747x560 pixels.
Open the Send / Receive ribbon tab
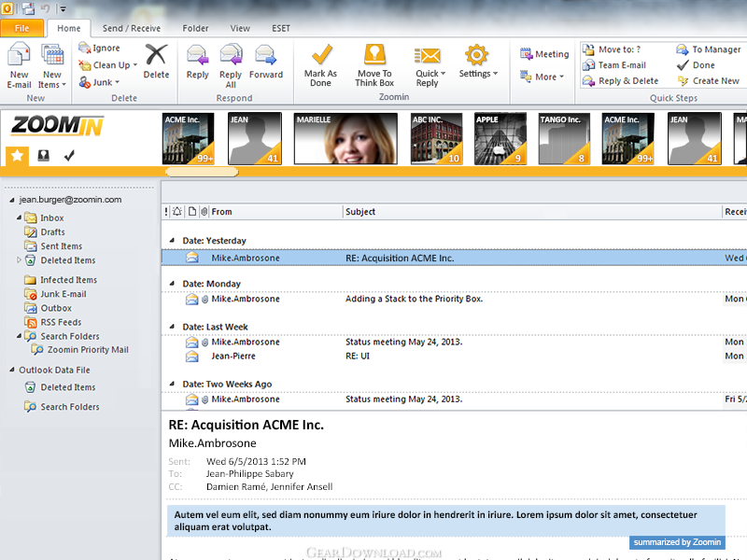coord(131,28)
